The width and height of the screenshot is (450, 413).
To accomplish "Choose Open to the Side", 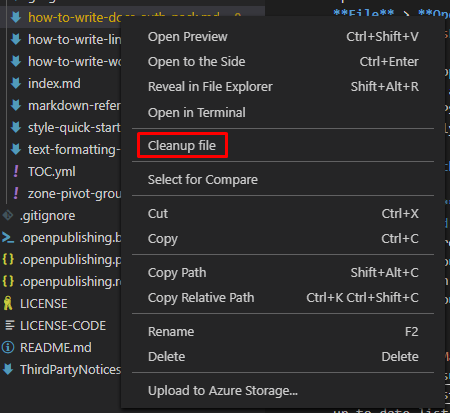I will pyautogui.click(x=283, y=62).
